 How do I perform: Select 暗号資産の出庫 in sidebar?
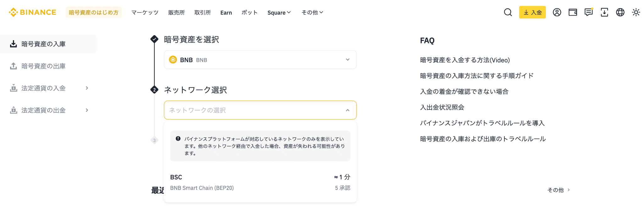click(43, 66)
